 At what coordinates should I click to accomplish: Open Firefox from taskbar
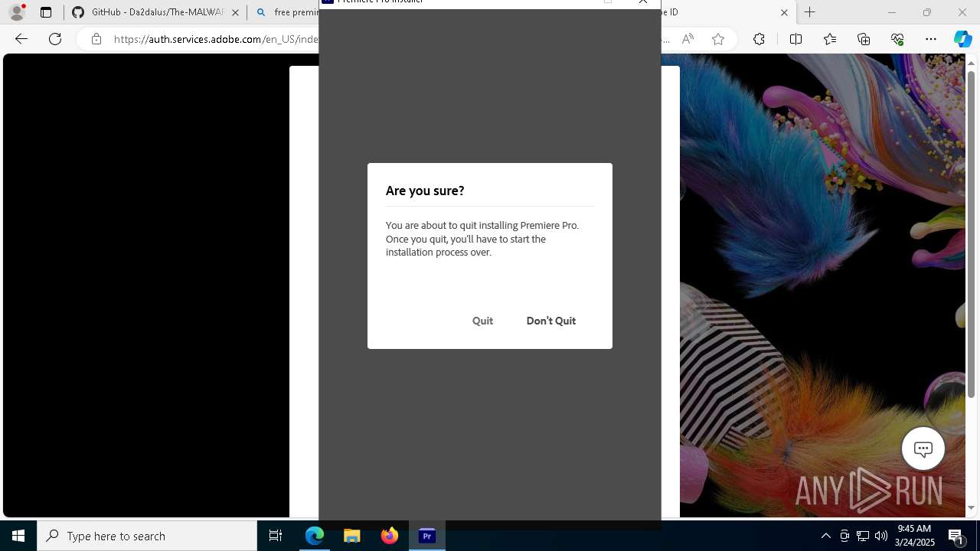coord(390,536)
